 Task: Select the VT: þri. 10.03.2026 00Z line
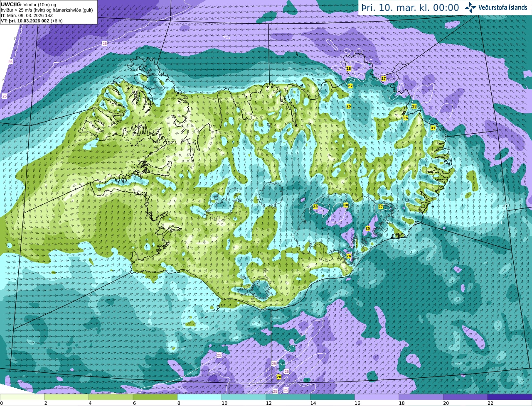click(32, 21)
